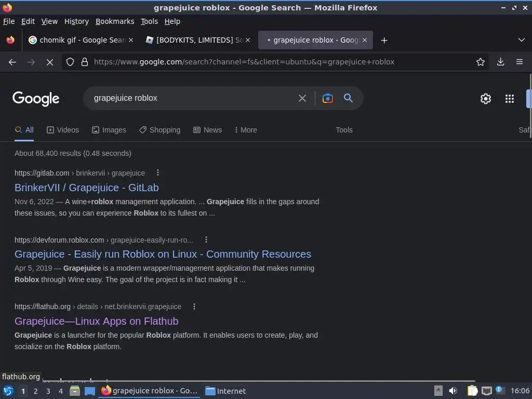Switch to workspace 2
532x399 pixels.
(35, 391)
